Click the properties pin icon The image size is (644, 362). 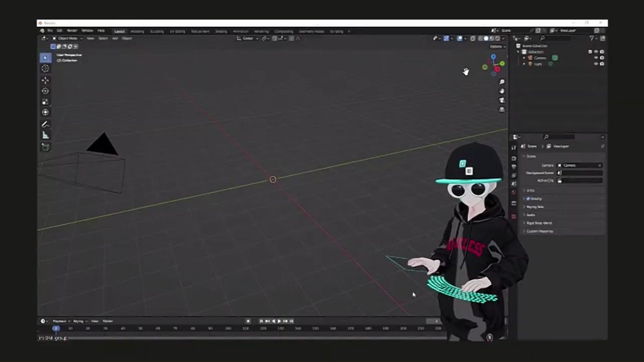602,146
